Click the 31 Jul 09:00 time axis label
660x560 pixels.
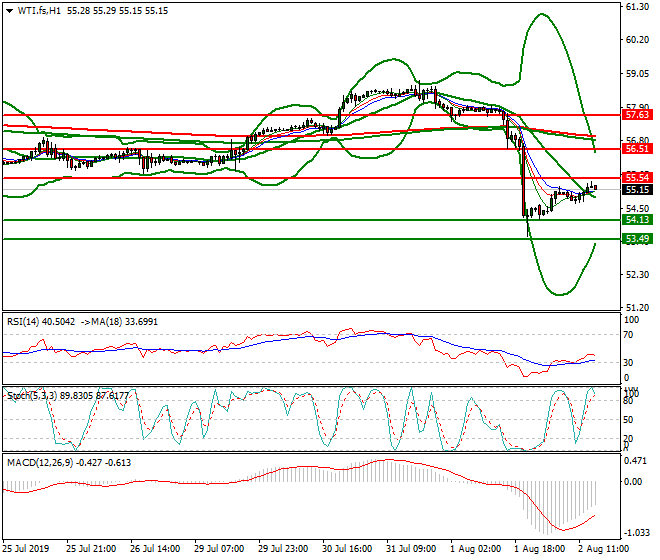click(411, 549)
